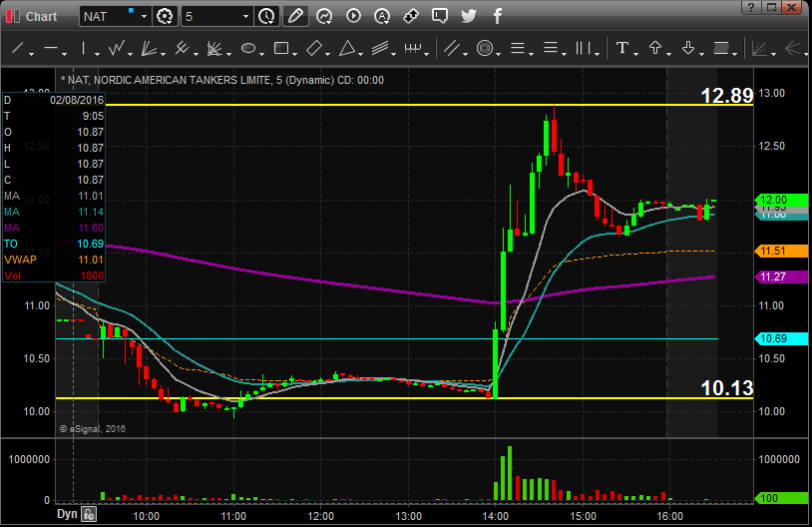Open the help question mark button
The image size is (812, 527).
[751, 7]
